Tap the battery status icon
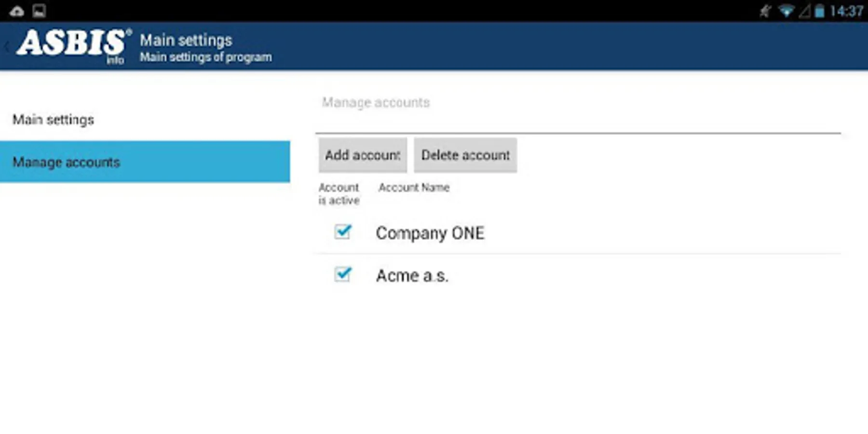 click(819, 11)
